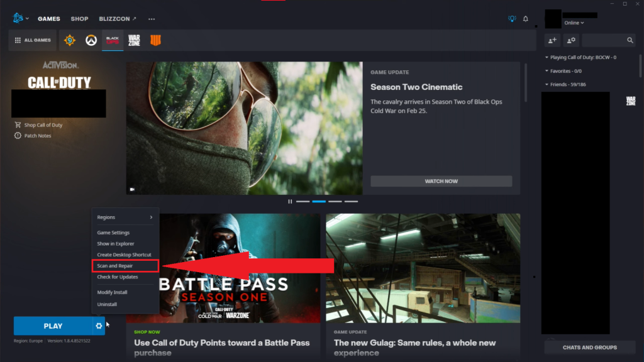Screen dimensions: 644x362
Task: Collapse the Friends 59/186 group
Action: (x=547, y=85)
